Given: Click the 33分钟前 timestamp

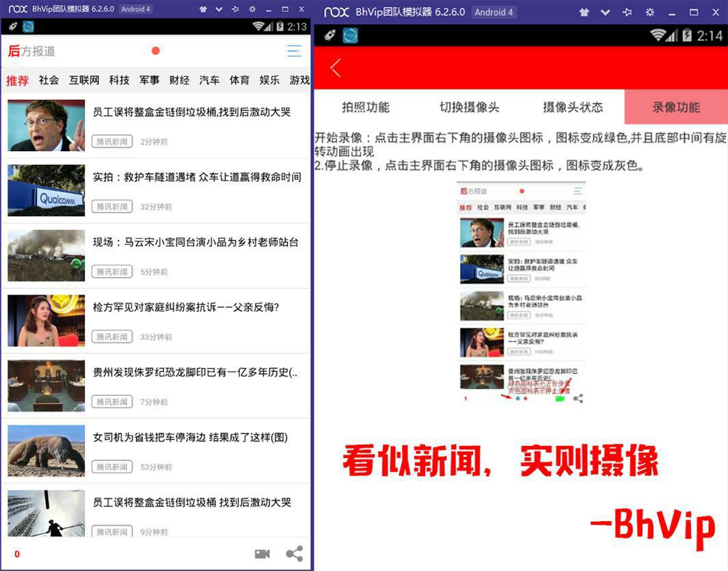Looking at the screenshot, I should click(156, 337).
